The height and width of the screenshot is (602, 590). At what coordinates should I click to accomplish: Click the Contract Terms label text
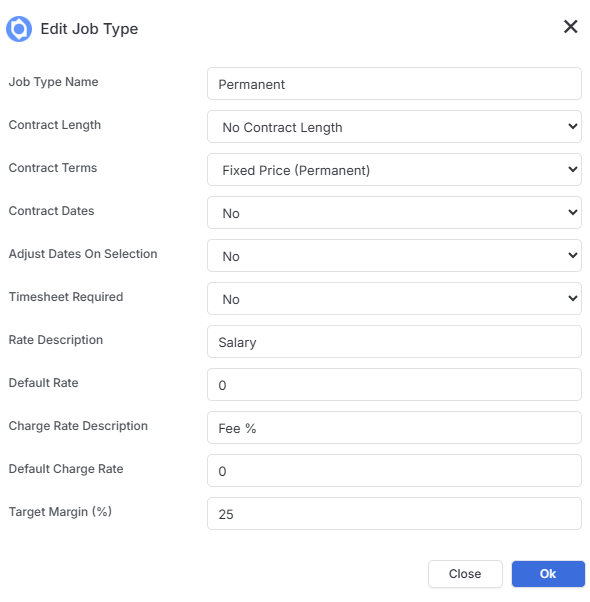point(53,168)
